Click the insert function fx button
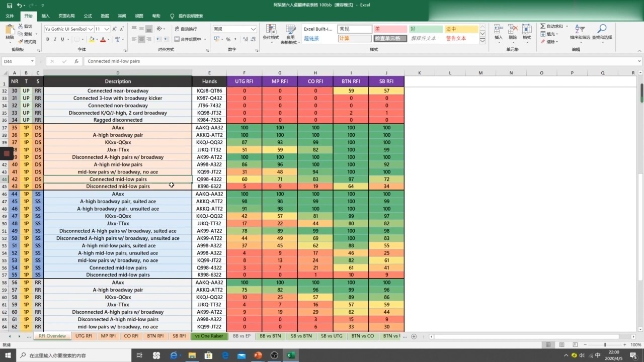 [76, 61]
